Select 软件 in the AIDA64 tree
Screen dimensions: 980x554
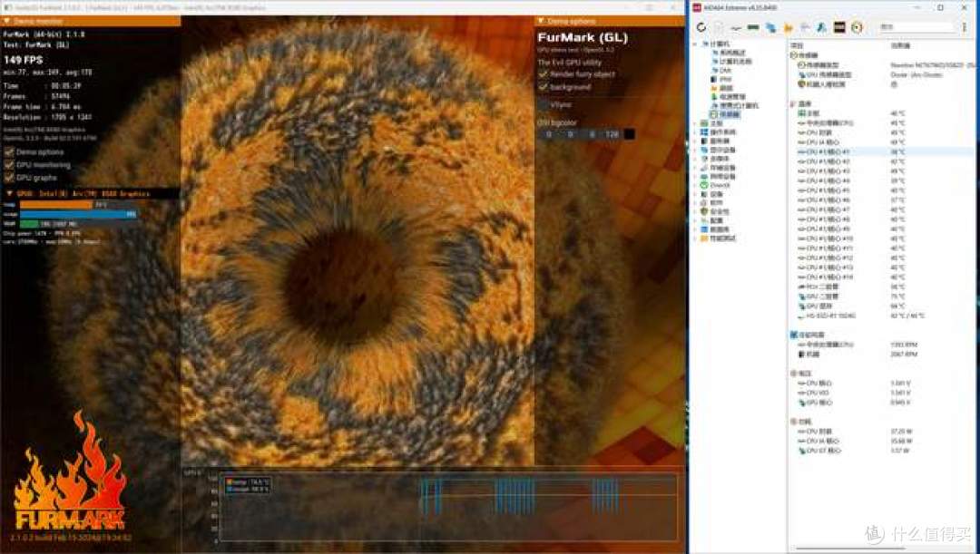[716, 203]
